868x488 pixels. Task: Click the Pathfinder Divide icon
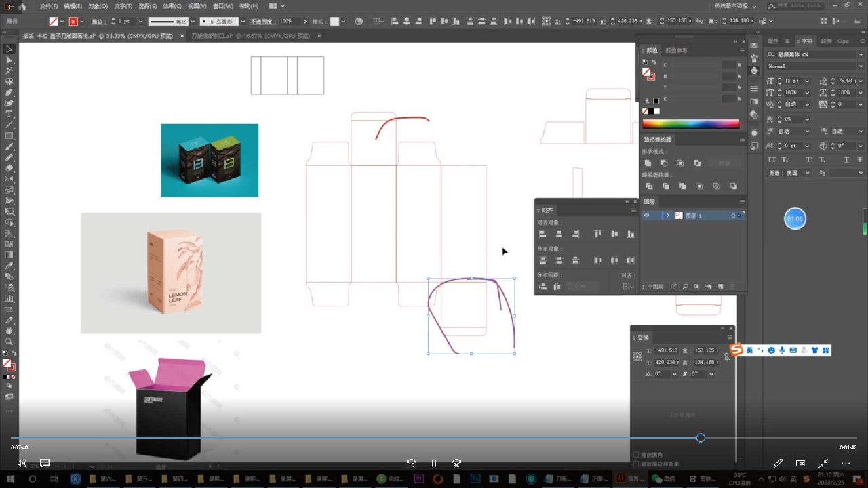[649, 186]
